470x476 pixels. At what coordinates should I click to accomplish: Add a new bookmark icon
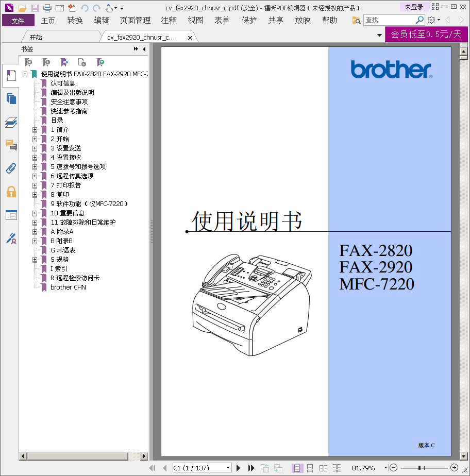[46, 62]
